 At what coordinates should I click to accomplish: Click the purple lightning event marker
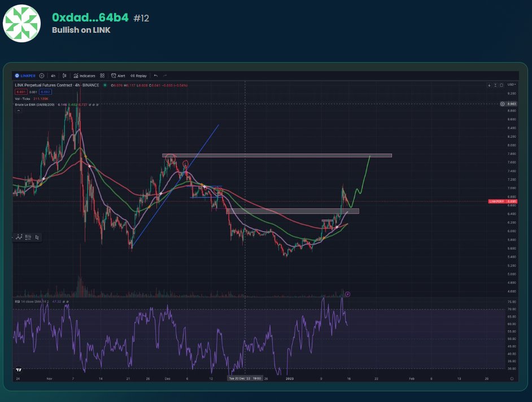pyautogui.click(x=347, y=294)
